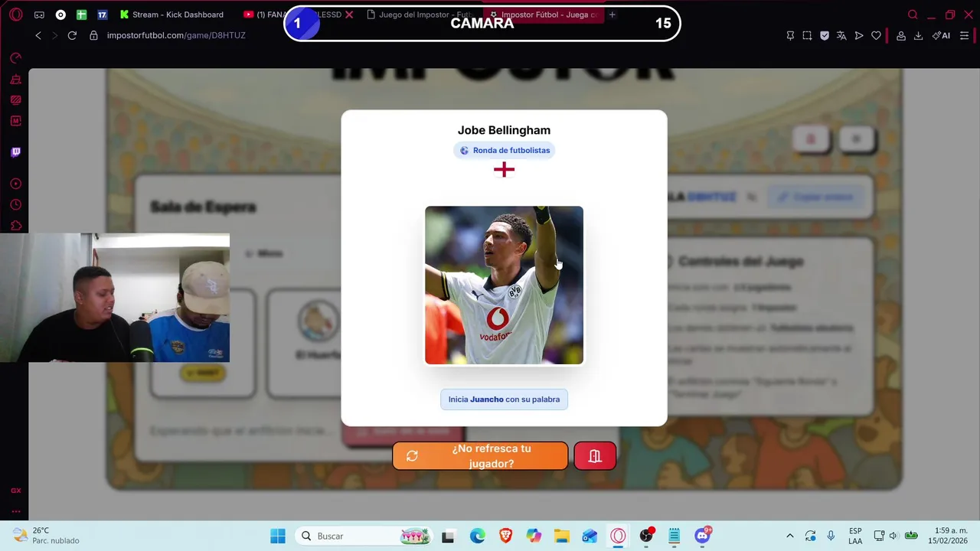980x551 pixels.
Task: Go back to the previous page
Action: click(38, 35)
